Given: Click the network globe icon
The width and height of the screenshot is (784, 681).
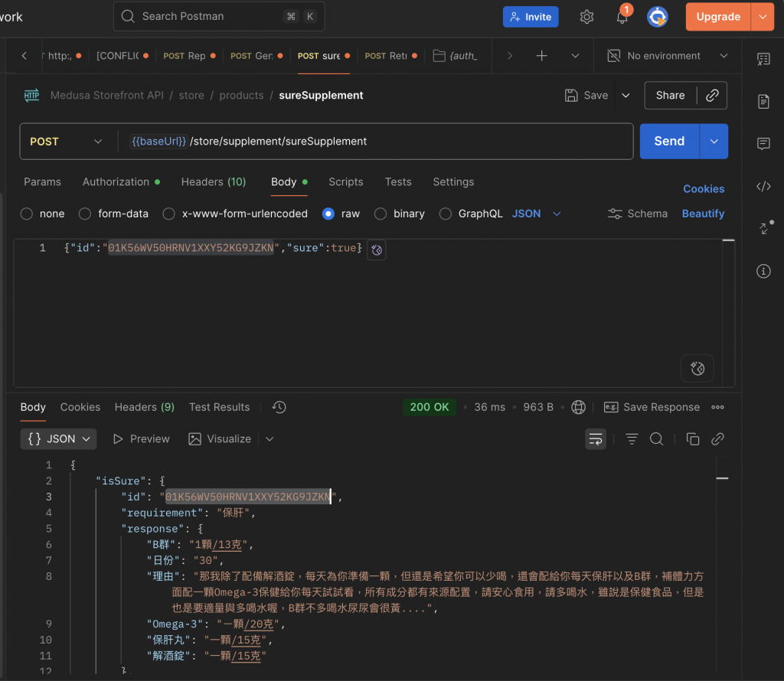Looking at the screenshot, I should tap(579, 407).
